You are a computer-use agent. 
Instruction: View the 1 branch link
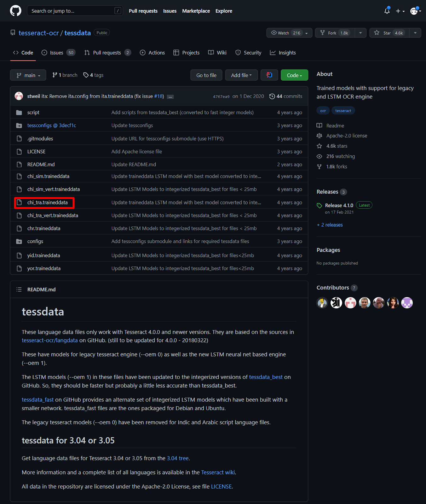65,75
